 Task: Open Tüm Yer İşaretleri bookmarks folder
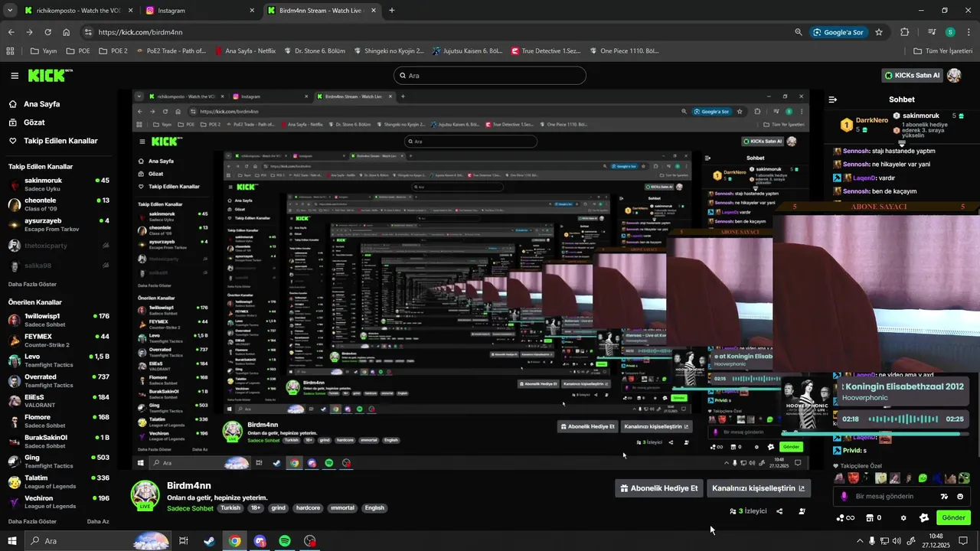pyautogui.click(x=943, y=51)
